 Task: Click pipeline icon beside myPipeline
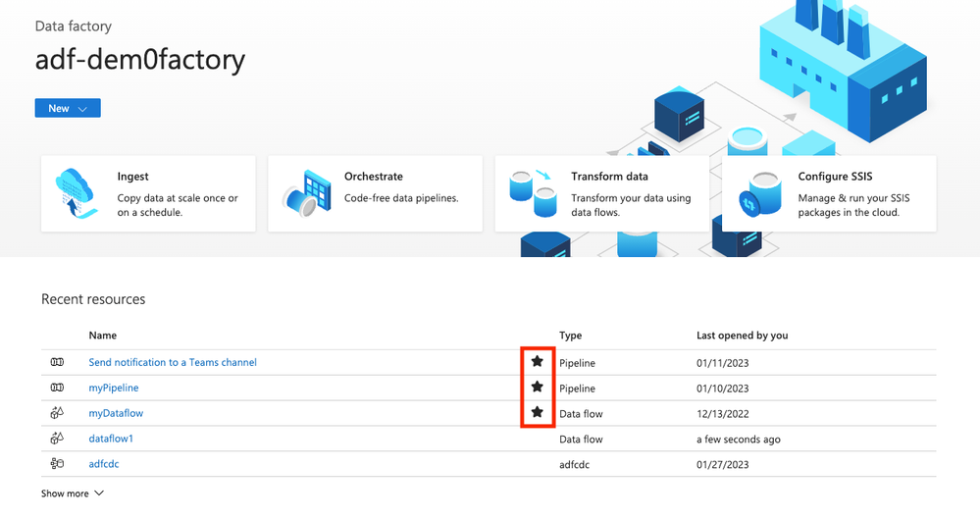coord(57,388)
